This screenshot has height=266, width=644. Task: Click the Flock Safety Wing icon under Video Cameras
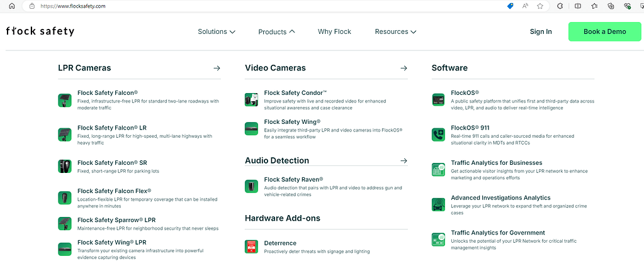(251, 129)
